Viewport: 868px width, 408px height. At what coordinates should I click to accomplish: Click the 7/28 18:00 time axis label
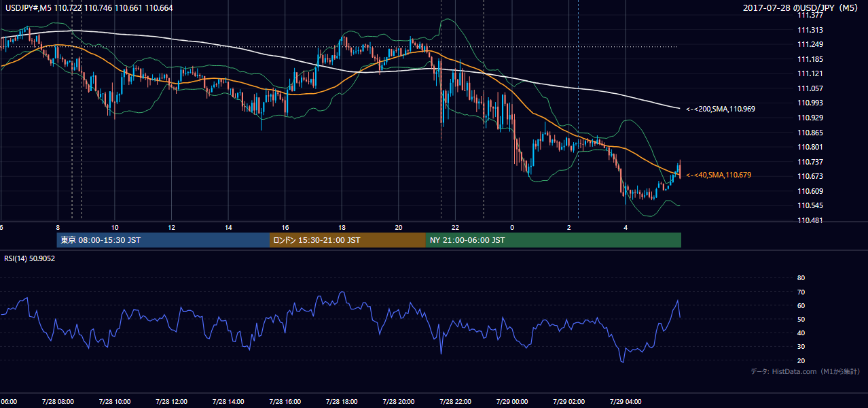[x=342, y=402]
